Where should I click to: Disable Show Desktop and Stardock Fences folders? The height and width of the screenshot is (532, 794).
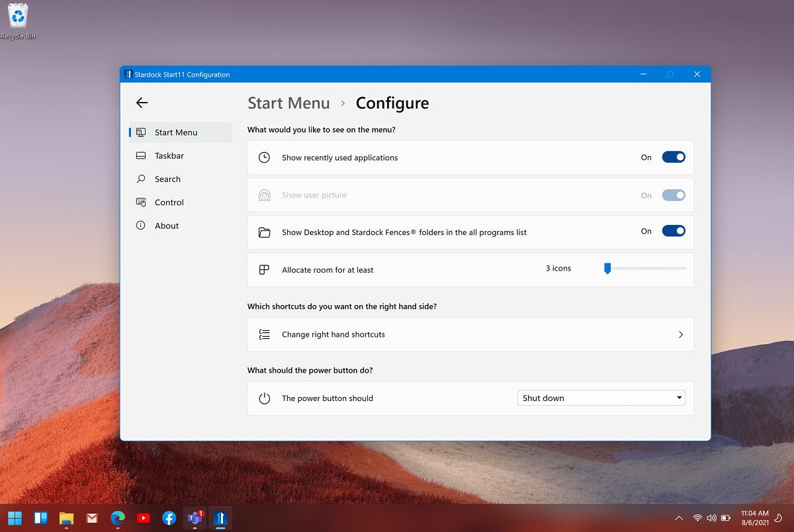[x=674, y=230]
